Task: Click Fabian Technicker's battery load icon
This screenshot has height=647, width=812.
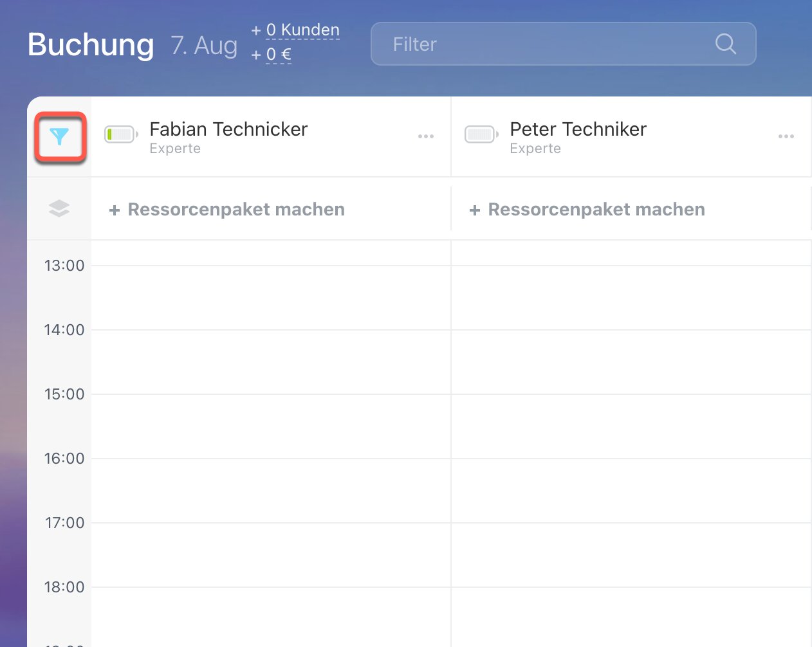Action: 121,135
